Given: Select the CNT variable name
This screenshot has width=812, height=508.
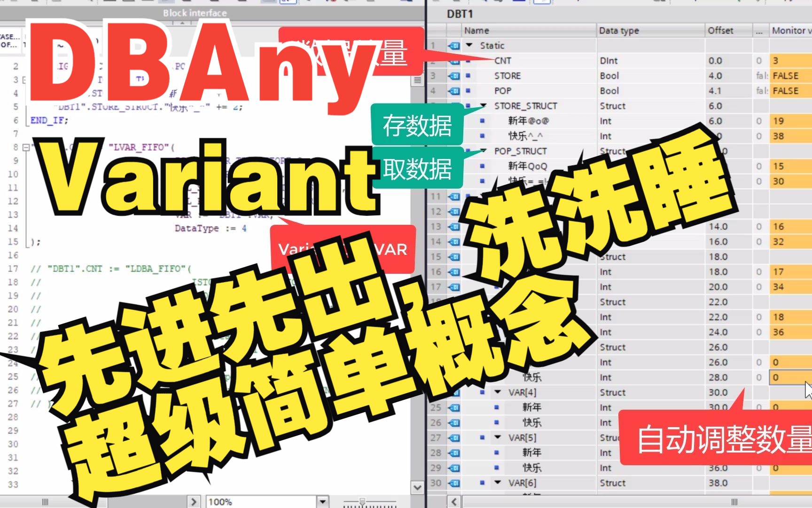Looking at the screenshot, I should (502, 61).
